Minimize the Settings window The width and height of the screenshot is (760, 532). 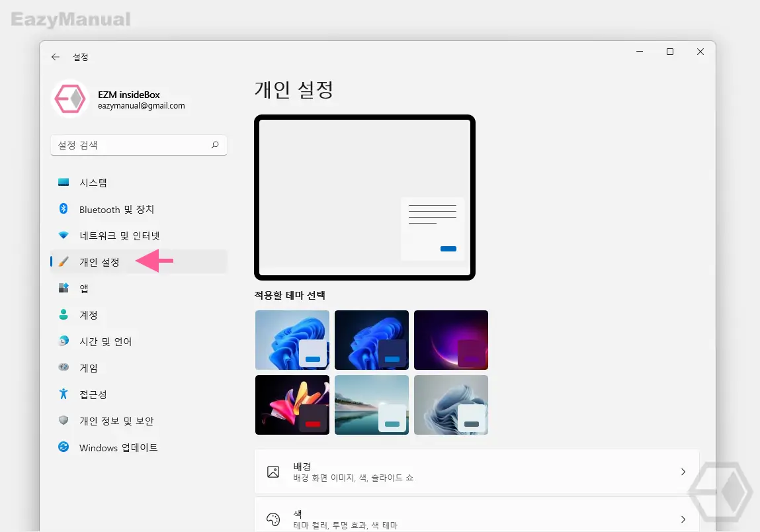pos(640,52)
